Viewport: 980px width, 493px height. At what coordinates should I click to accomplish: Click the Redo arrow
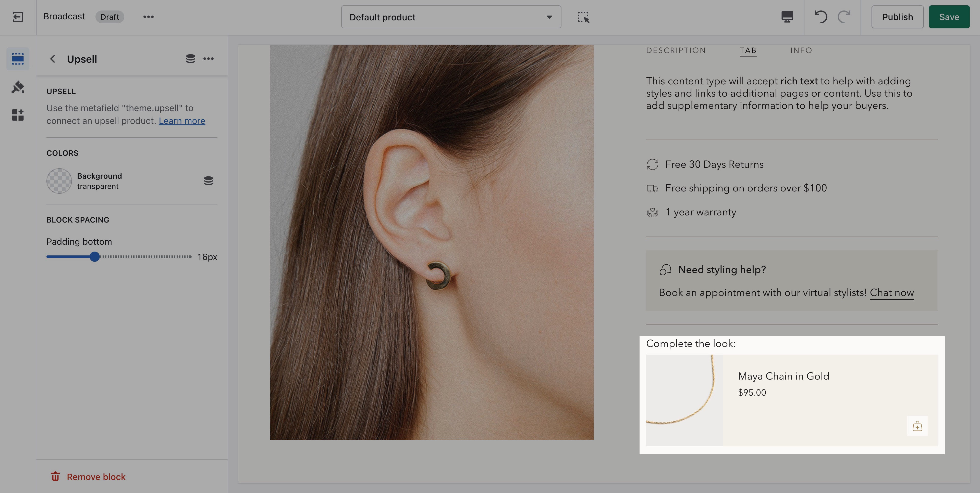tap(844, 17)
